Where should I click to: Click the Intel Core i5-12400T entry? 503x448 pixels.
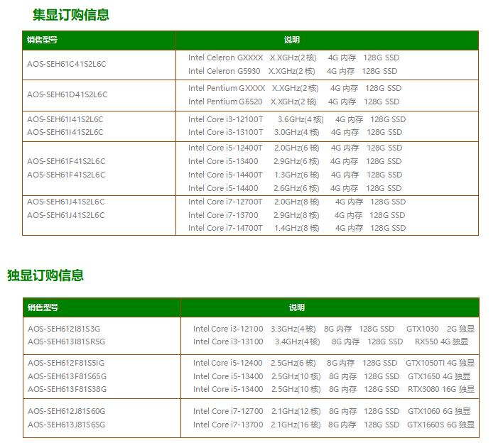click(x=225, y=148)
